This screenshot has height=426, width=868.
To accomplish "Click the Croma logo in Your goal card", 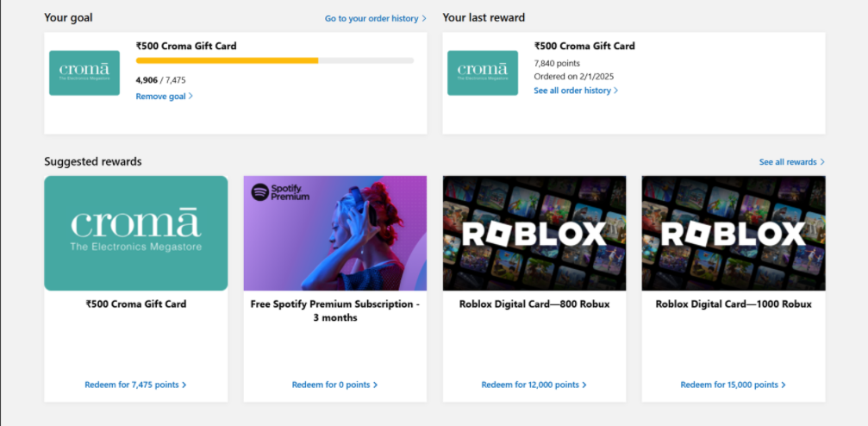I will coord(84,72).
